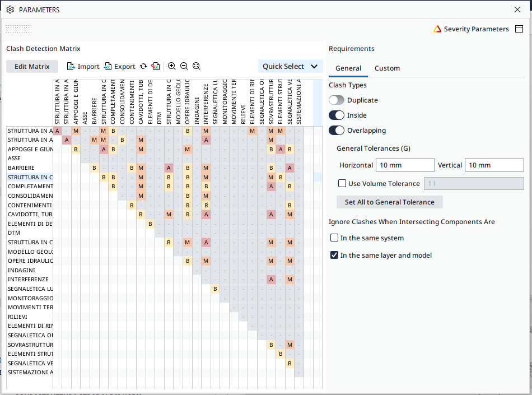The image size is (532, 395).
Task: Enable the Duplicate clash type toggle
Action: (336, 100)
